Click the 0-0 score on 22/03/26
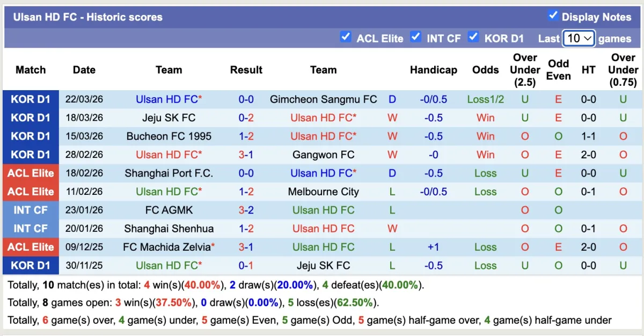The image size is (644, 336). [246, 99]
